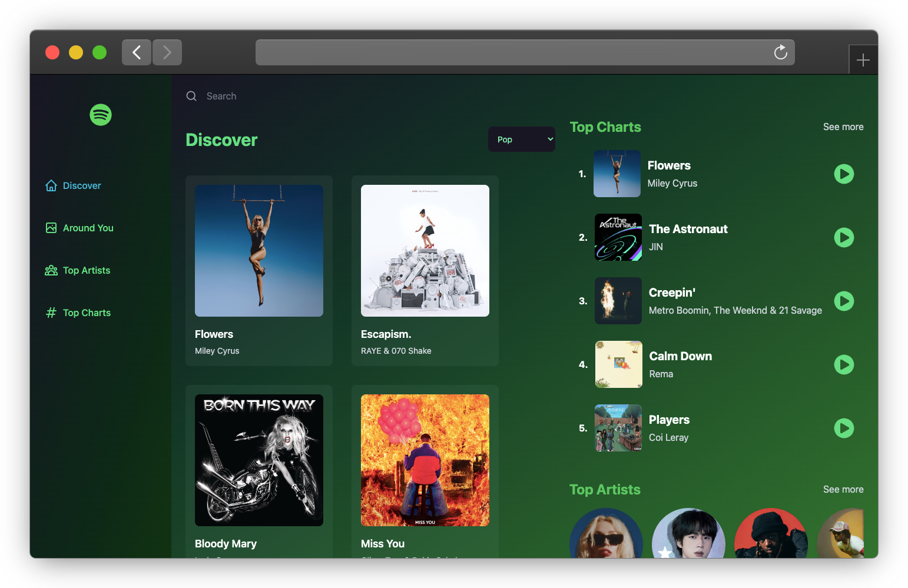Click Metro Boomin, The Weeknd & 21 Savage
This screenshot has height=588, width=908.
pos(735,310)
